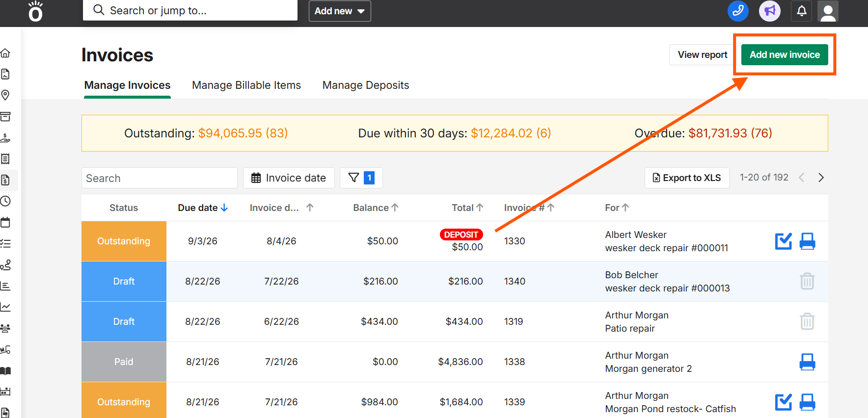Open the Paid status cell of invoice 1338
The image size is (868, 418).
pyautogui.click(x=124, y=362)
